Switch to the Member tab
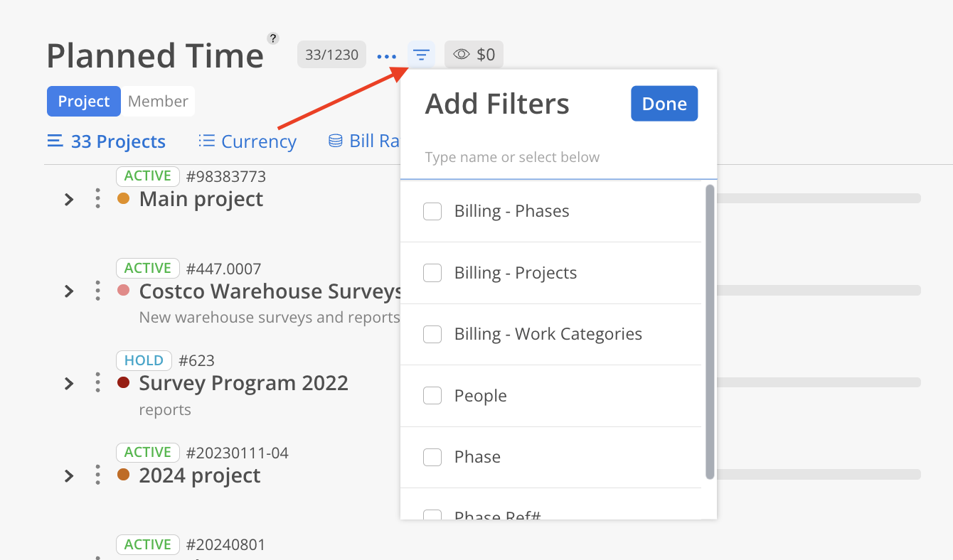Image resolution: width=953 pixels, height=560 pixels. point(158,102)
